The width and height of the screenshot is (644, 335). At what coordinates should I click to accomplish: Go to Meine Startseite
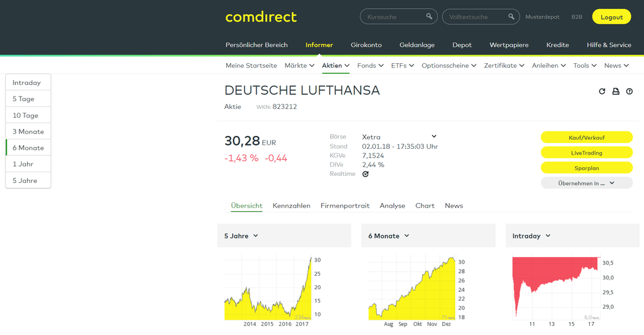pos(251,65)
